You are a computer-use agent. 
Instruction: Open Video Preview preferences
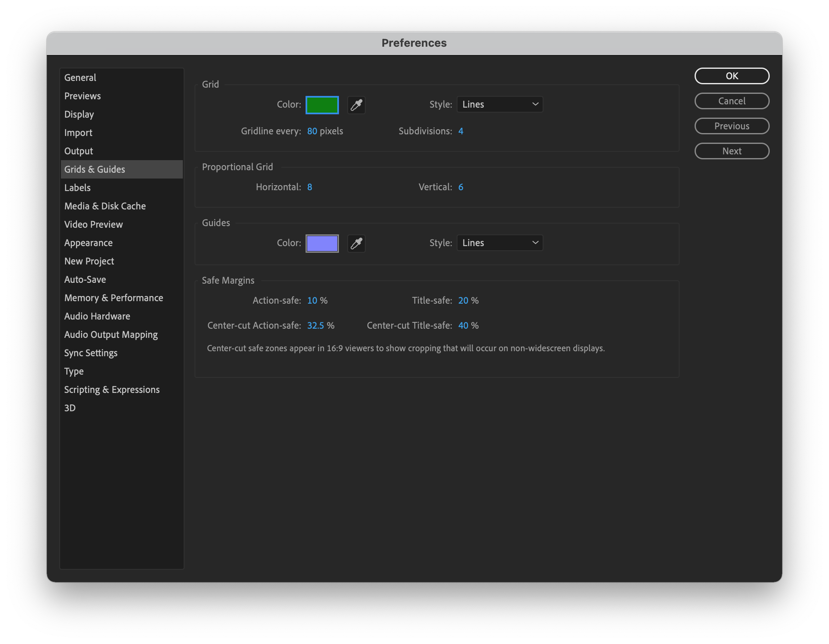coord(122,224)
